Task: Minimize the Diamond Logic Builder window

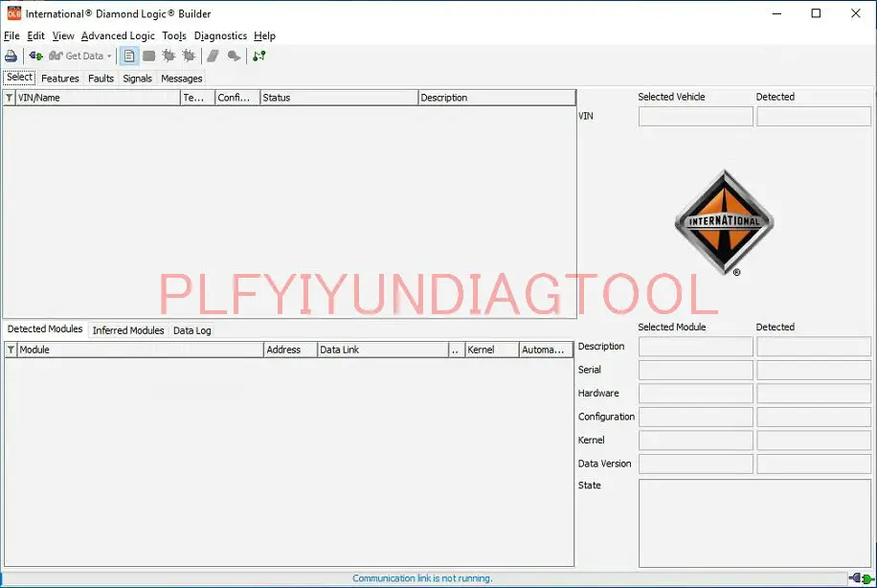Action: click(776, 13)
